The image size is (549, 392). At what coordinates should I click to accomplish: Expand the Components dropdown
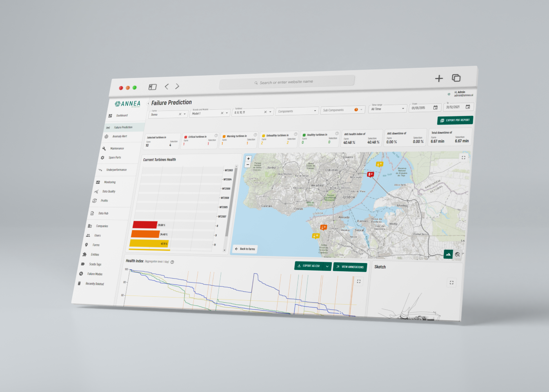[x=297, y=111]
